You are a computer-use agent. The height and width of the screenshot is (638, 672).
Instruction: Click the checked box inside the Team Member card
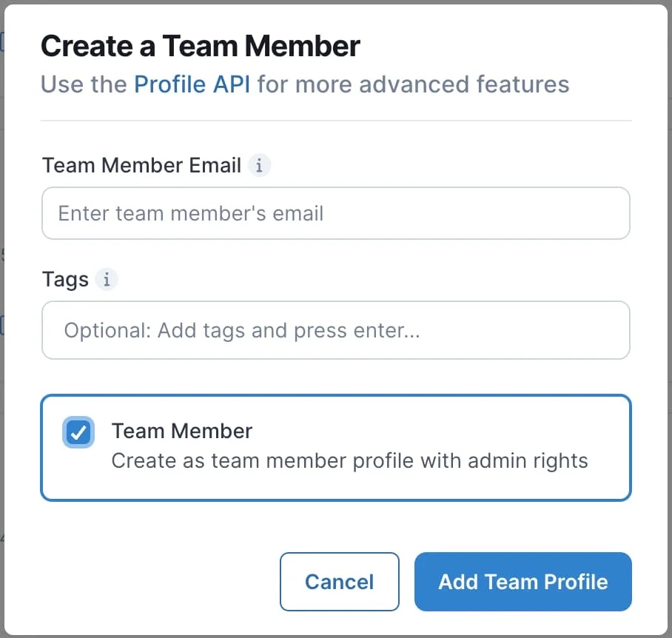(x=78, y=432)
